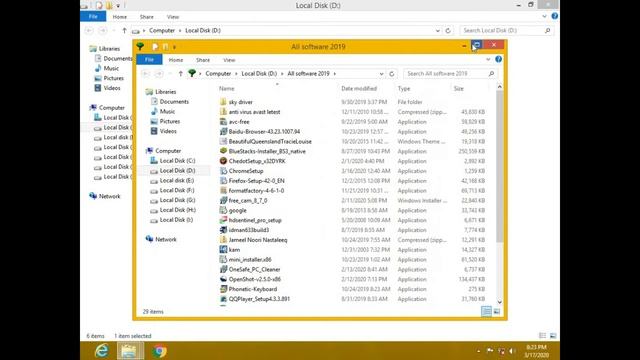This screenshot has width=640, height=360.
Task: Open the Home tab in All software 2019
Action: 176,60
